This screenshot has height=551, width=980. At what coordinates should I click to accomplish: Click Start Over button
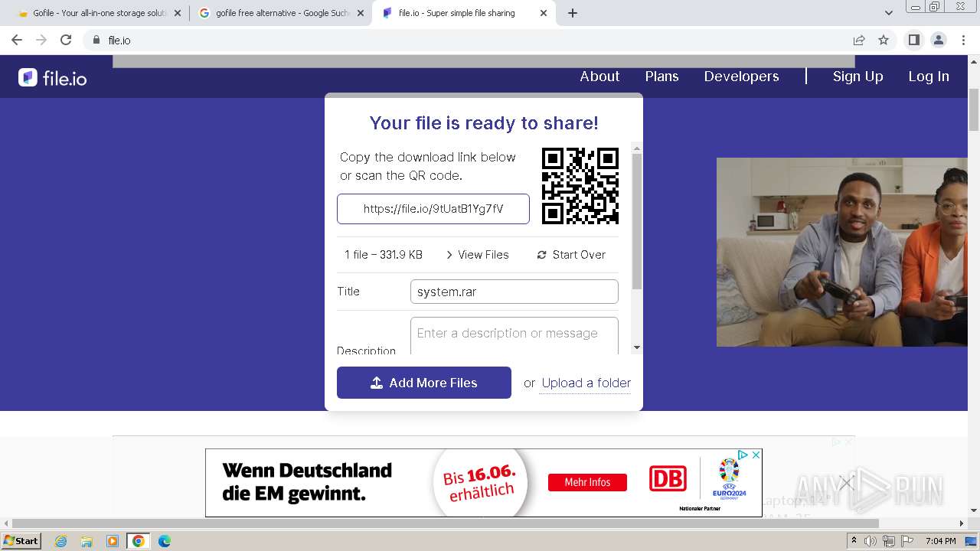[571, 255]
